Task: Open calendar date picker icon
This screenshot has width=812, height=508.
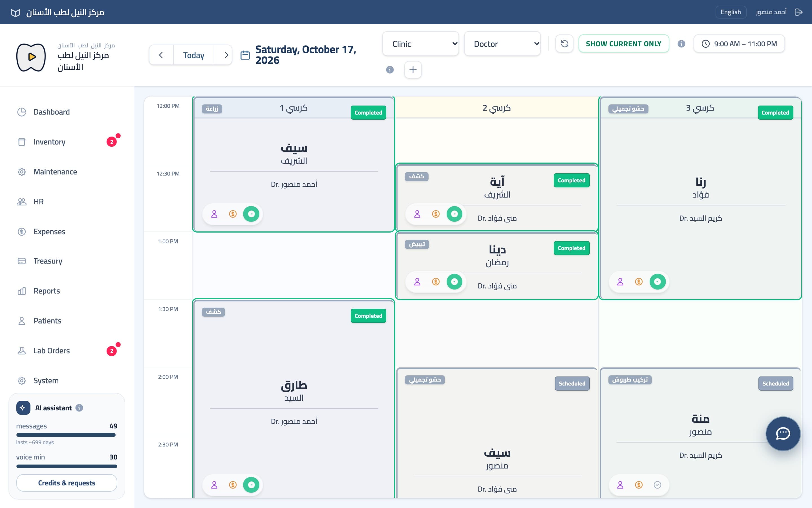Action: 245,55
